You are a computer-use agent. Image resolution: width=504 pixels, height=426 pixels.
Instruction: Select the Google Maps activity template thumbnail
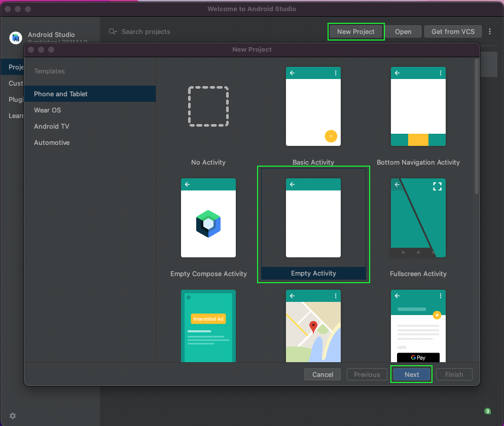click(313, 326)
